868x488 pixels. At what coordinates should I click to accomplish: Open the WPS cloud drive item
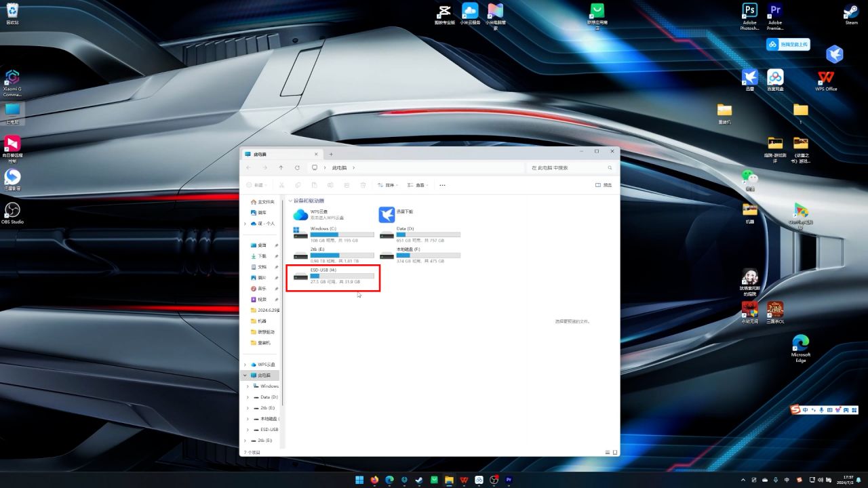pyautogui.click(x=319, y=215)
